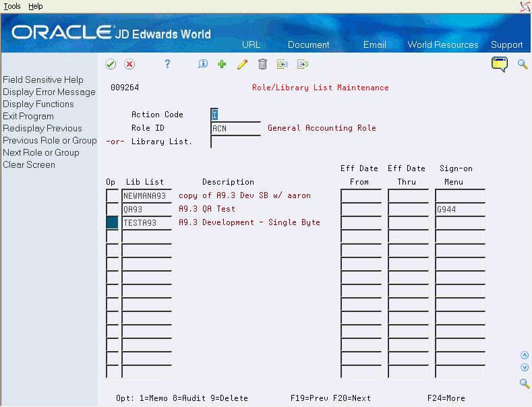Click the QA93 Lib List field

147,210
